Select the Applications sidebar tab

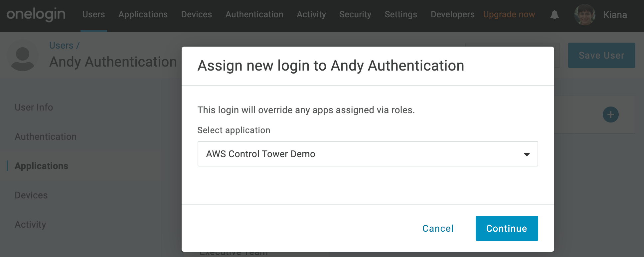pyautogui.click(x=41, y=166)
